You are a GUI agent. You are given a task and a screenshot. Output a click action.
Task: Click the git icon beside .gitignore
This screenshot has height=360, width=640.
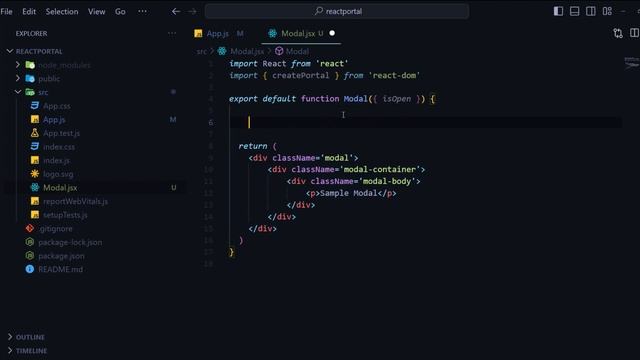click(x=30, y=228)
